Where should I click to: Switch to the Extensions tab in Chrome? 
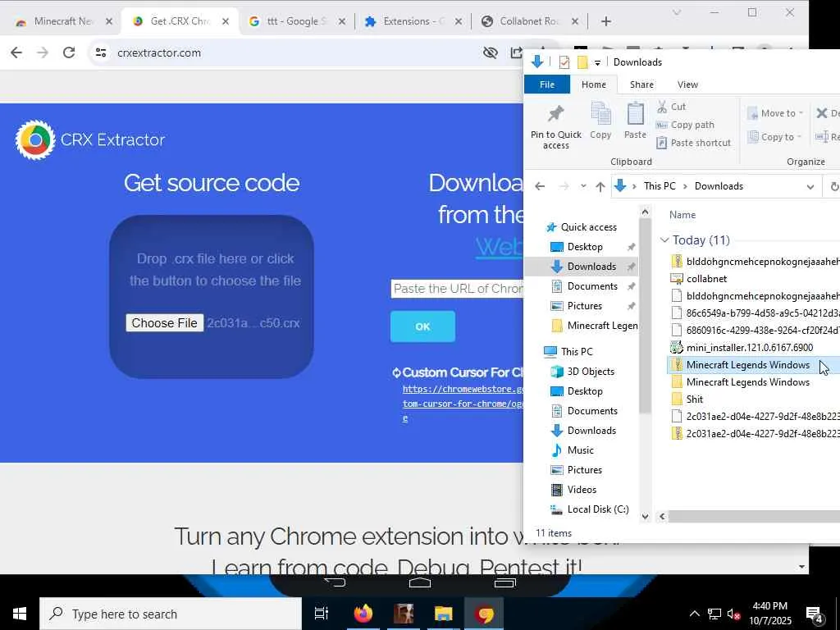click(x=413, y=21)
